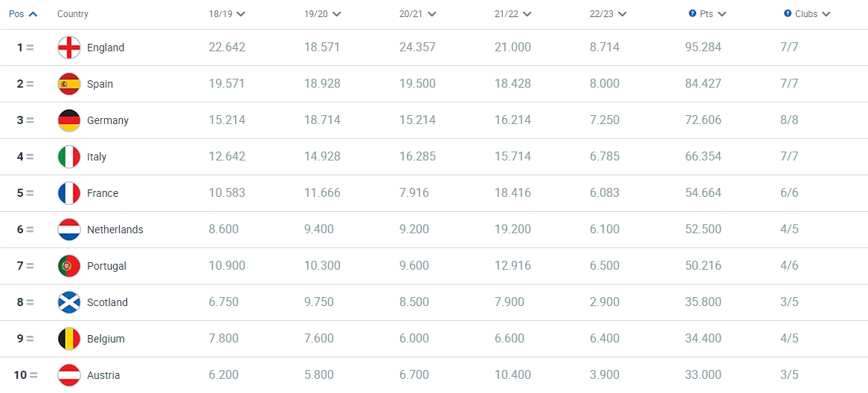868x393 pixels.
Task: Sort table by 22/23 season chevron
Action: pos(622,14)
